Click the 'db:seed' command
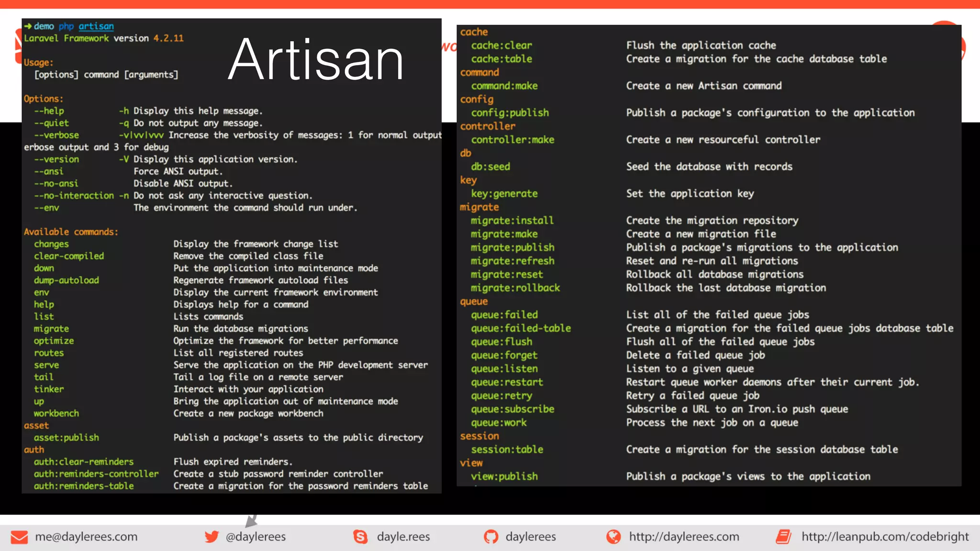The image size is (980, 551). coord(490,167)
